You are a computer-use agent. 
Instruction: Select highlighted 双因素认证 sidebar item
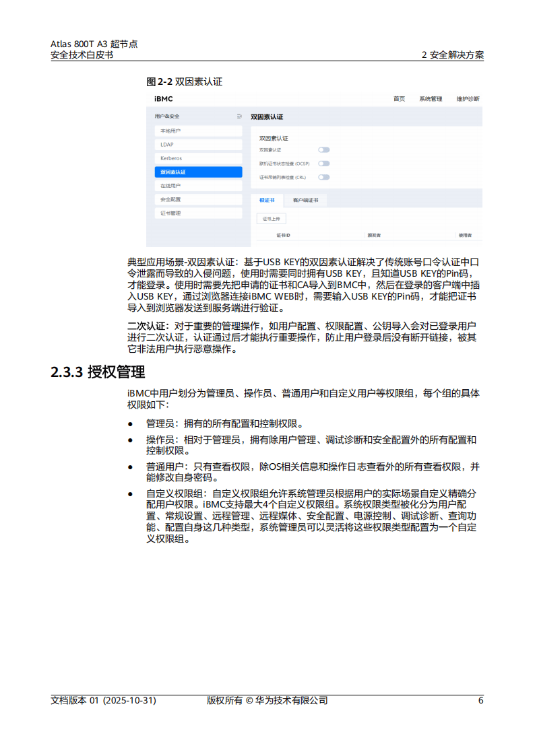197,172
